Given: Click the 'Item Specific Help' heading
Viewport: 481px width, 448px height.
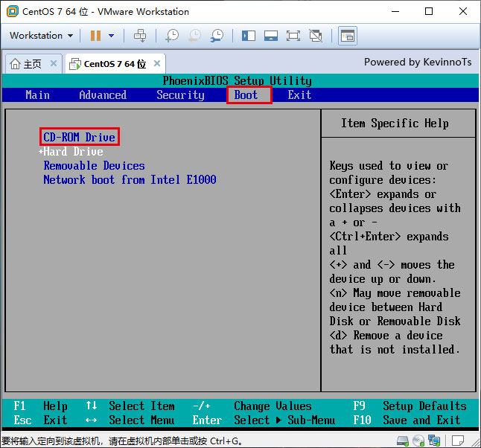Looking at the screenshot, I should 395,124.
